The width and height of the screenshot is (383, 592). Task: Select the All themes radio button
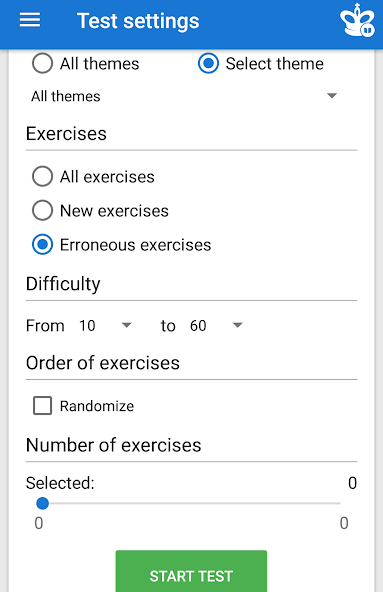point(42,63)
